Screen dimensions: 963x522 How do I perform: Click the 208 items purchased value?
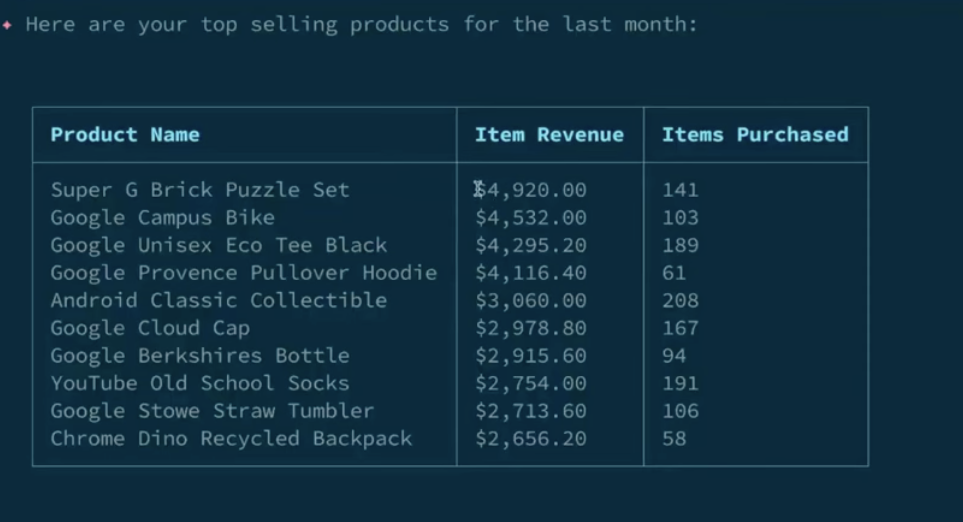(680, 300)
